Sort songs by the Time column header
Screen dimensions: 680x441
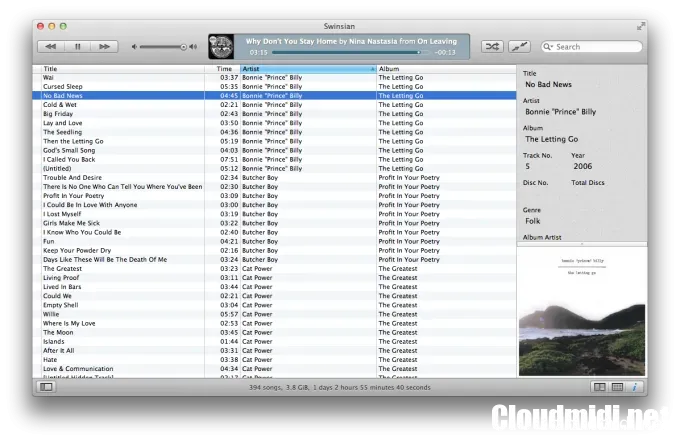225,69
